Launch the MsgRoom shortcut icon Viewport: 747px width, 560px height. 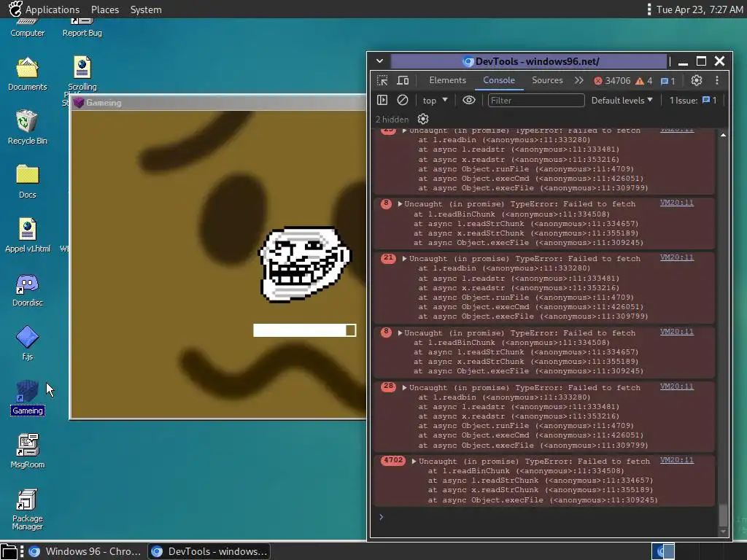(x=27, y=451)
